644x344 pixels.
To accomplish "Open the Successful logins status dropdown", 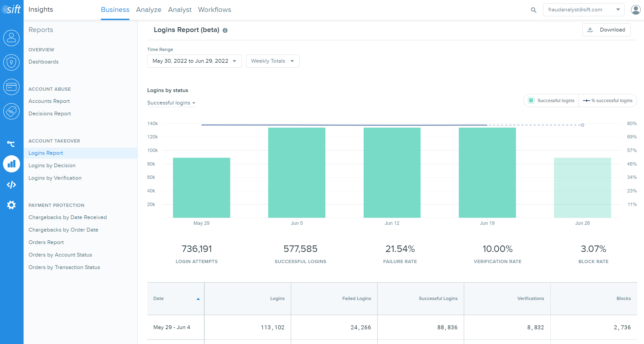I will [171, 103].
